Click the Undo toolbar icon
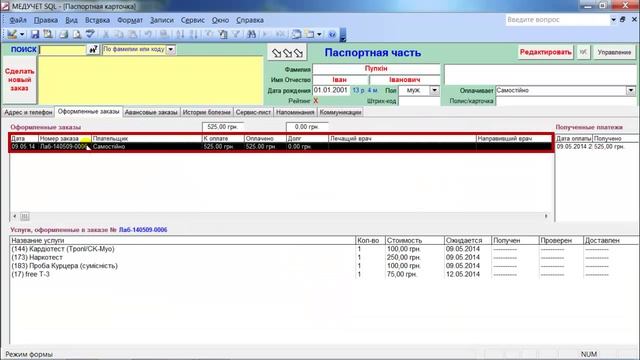This screenshot has width=640, height=360. pyautogui.click(x=148, y=34)
